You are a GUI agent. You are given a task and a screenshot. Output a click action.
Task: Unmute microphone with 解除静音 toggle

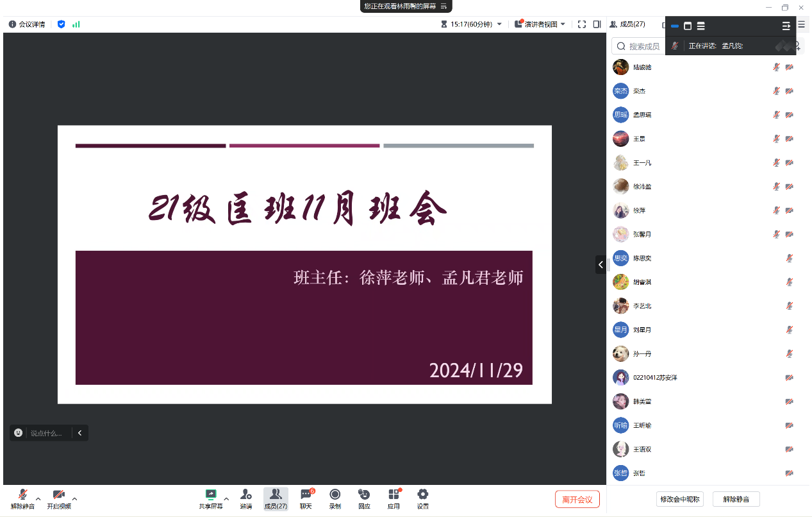22,495
